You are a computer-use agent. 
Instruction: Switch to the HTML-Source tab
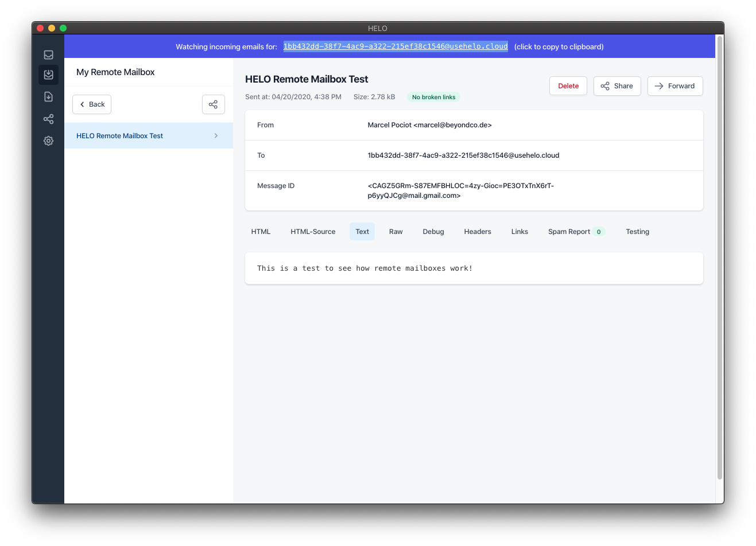[313, 232]
